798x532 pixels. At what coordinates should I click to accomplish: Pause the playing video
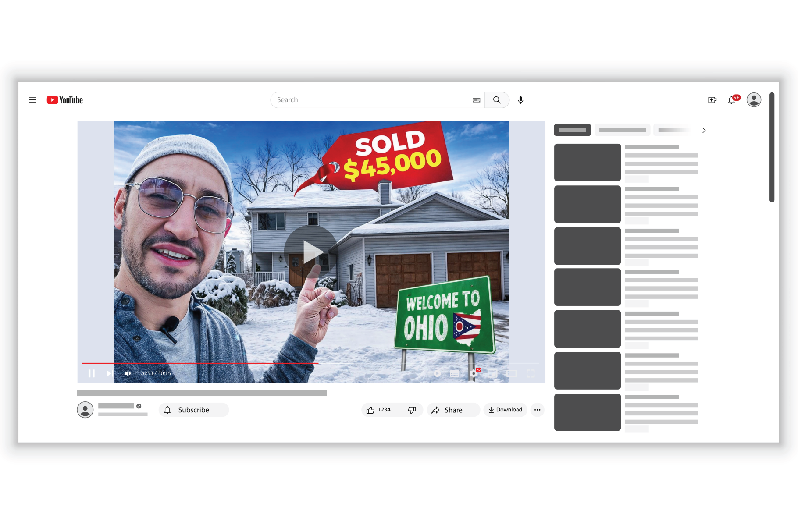[x=91, y=373]
